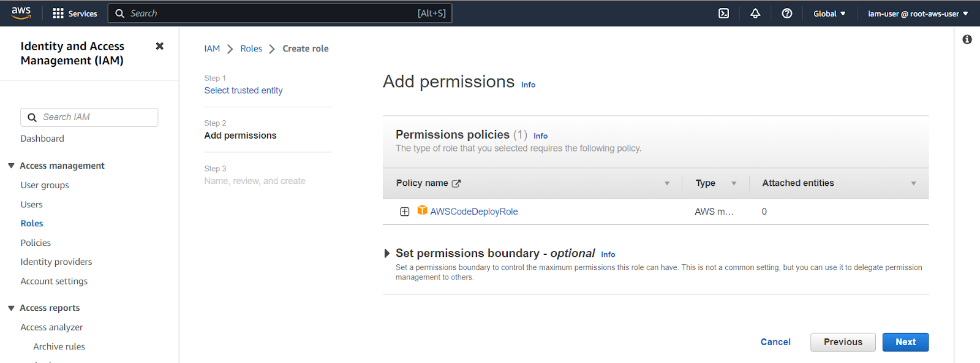The image size is (980, 363).
Task: Click the Next button
Action: pos(905,342)
